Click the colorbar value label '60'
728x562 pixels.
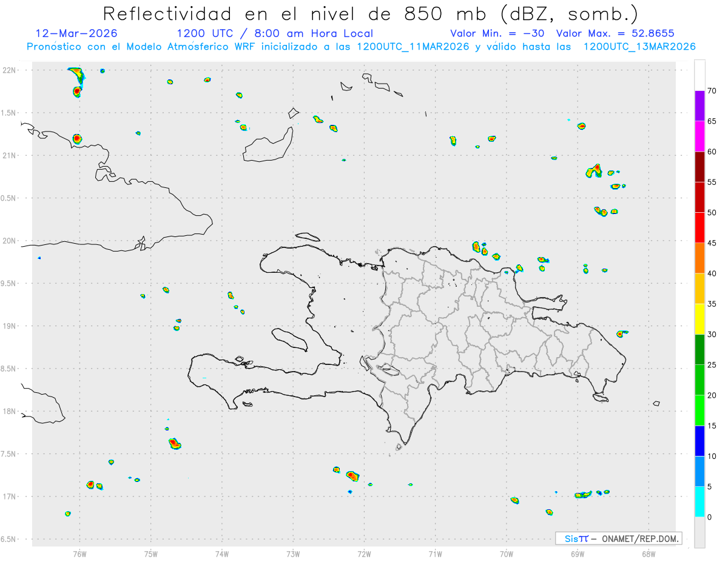(712, 152)
